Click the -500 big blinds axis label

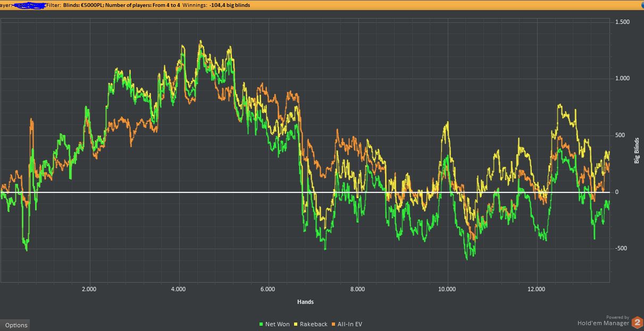(621, 249)
